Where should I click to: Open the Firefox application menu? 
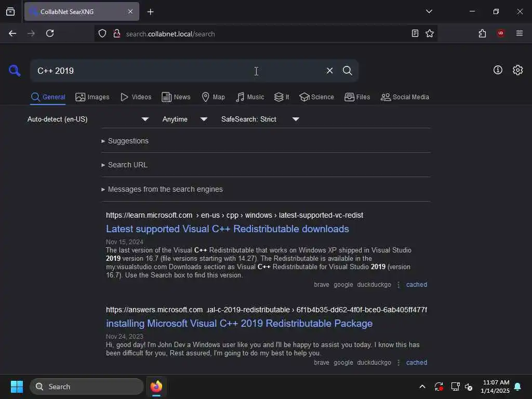coord(520,33)
